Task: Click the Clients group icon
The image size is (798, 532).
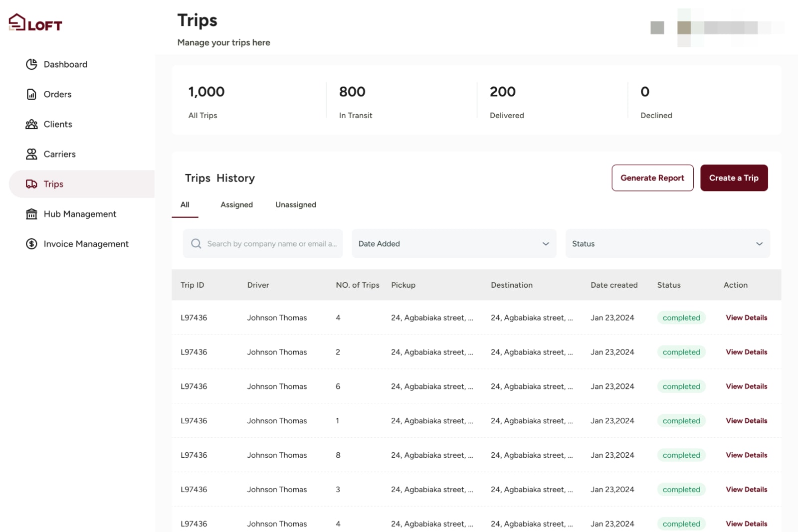Action: [31, 124]
